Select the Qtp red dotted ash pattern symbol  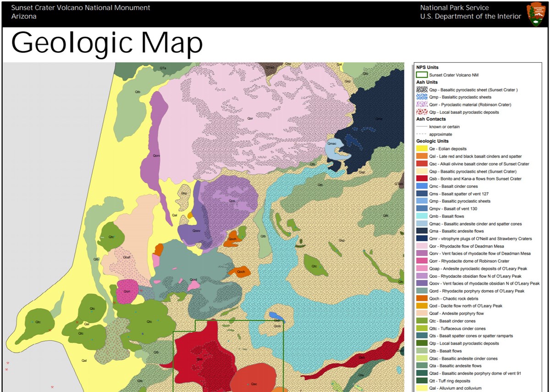(422, 112)
